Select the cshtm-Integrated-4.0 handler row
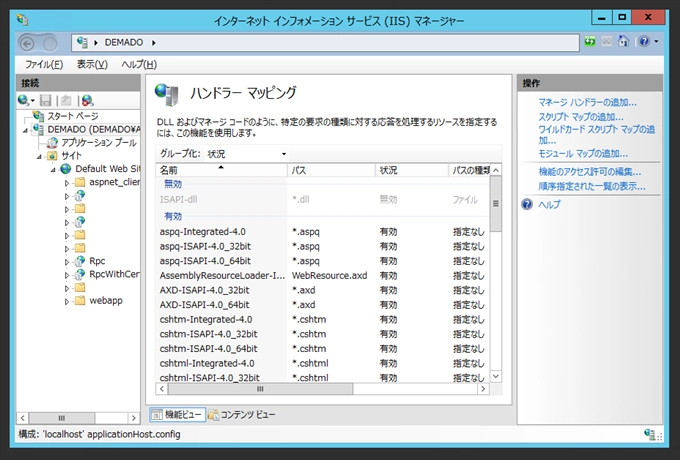 coord(323,319)
